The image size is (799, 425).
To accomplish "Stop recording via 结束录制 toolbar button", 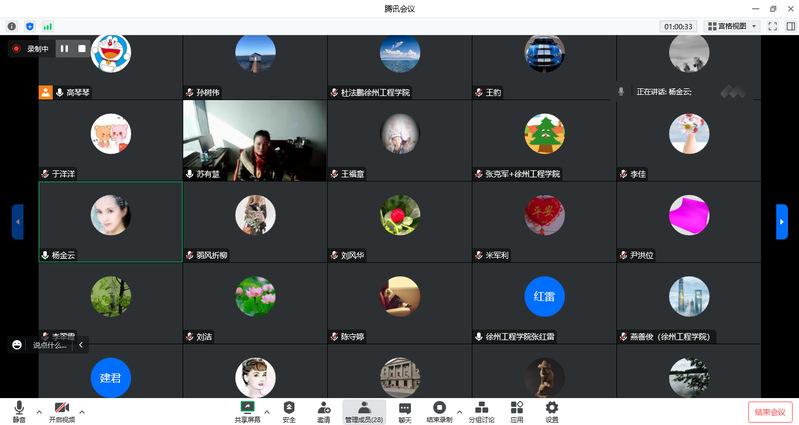I will (439, 411).
